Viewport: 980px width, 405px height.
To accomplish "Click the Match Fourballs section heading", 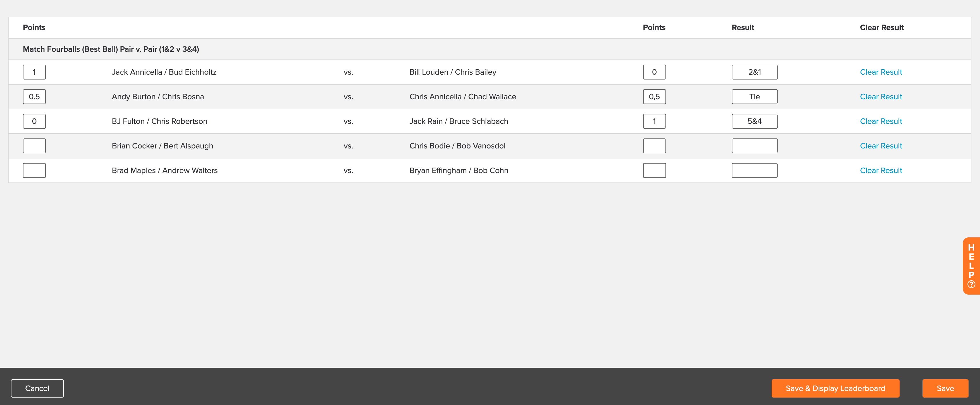I will pos(111,49).
